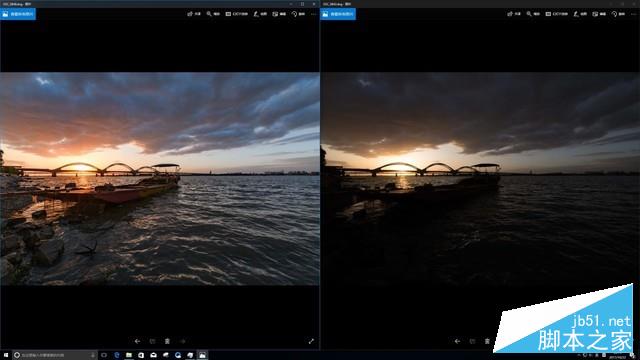The height and width of the screenshot is (360, 640).
Task: Open the Store from the taskbar
Action: (141, 355)
